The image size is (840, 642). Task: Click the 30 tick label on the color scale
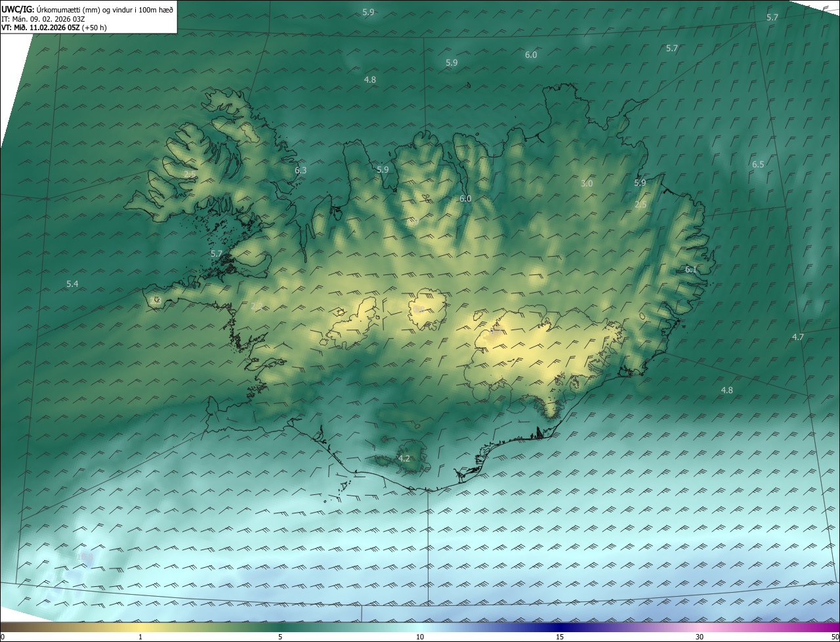point(700,637)
